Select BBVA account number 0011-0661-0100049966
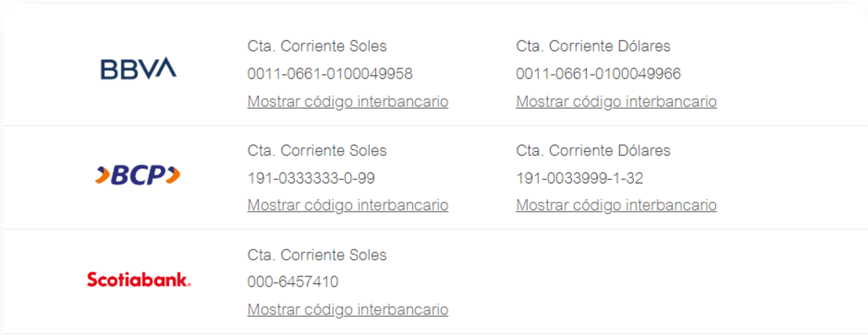Viewport: 868px width, 336px height. click(x=598, y=73)
